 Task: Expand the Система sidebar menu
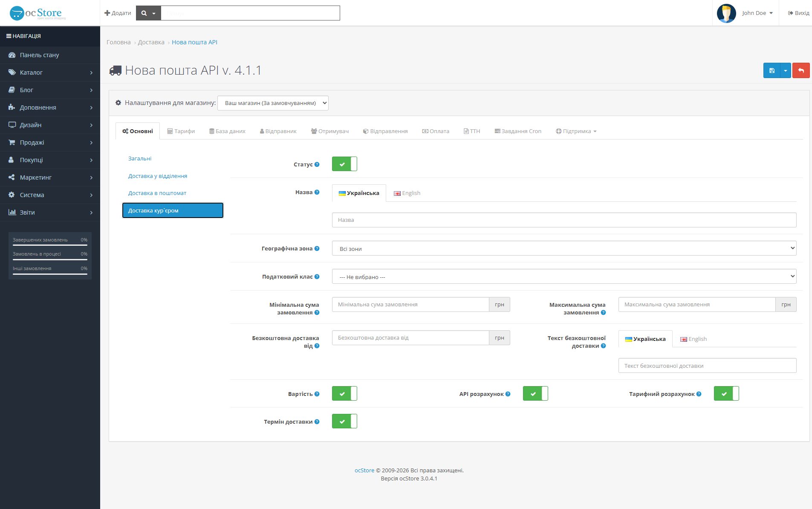click(50, 195)
